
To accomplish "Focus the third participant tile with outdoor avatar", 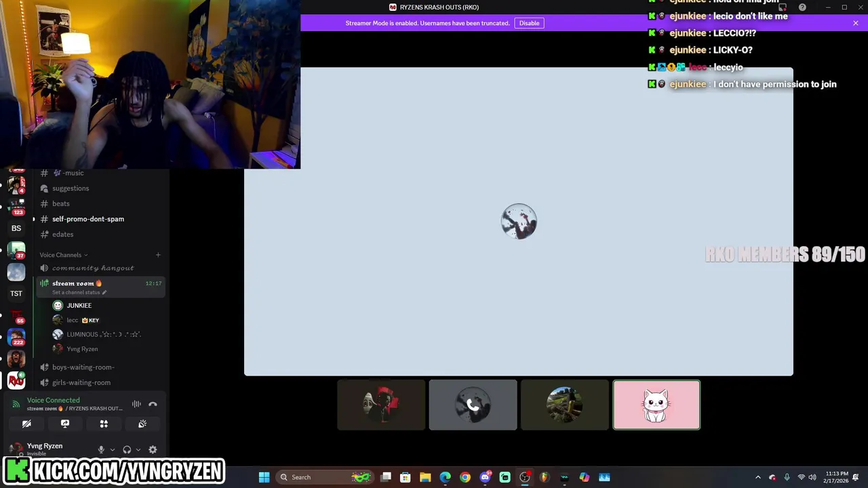I will coord(564,405).
